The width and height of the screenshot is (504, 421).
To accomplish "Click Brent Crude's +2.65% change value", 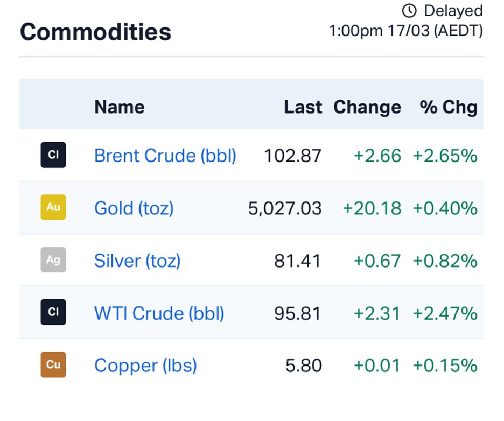I will 445,156.
